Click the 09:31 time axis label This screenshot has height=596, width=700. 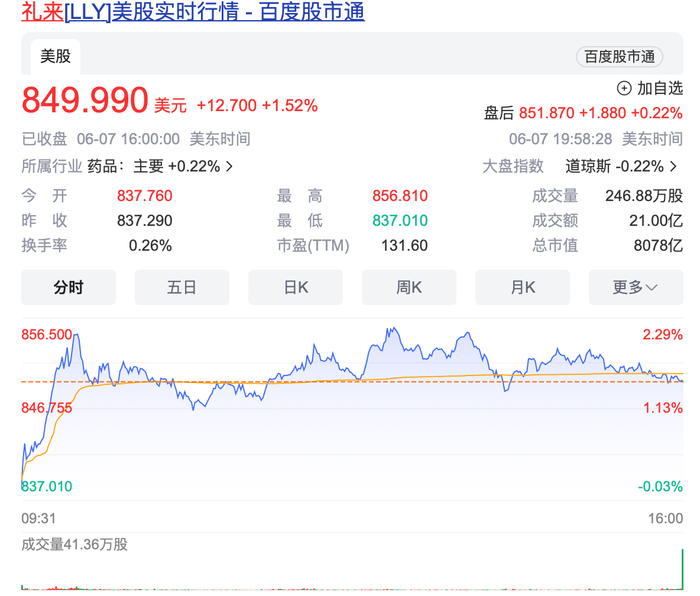[x=39, y=519]
